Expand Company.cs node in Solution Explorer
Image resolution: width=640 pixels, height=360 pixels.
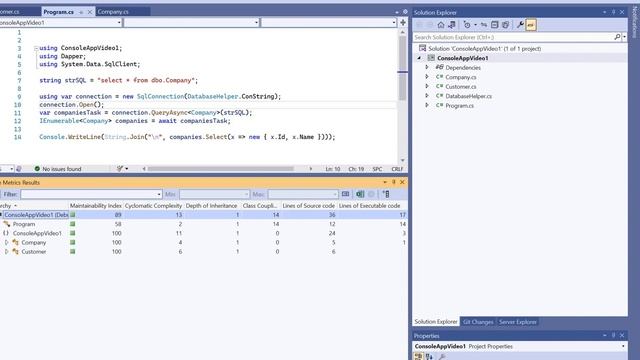(427, 77)
